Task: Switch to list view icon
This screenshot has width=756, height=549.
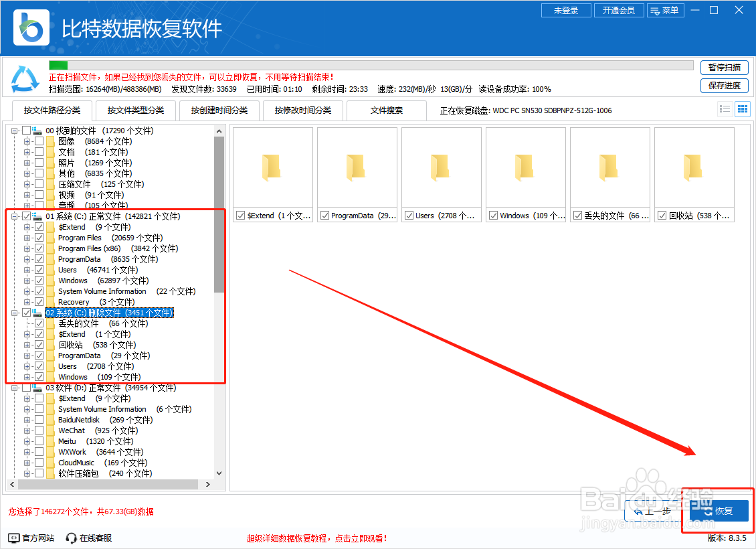Action: pos(725,108)
